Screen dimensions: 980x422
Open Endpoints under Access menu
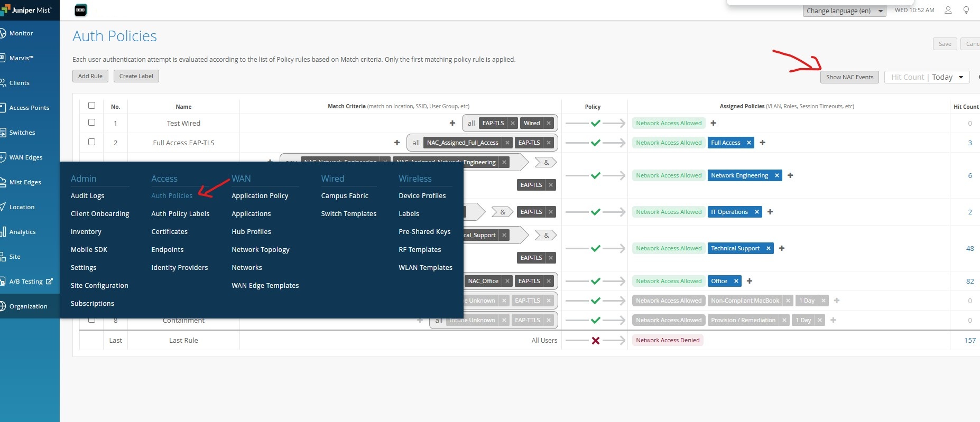[168, 249]
